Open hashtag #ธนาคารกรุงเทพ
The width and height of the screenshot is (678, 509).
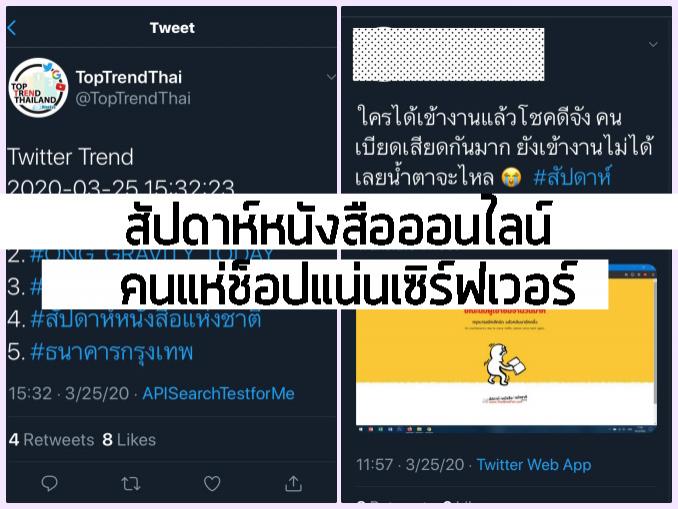[x=112, y=352]
